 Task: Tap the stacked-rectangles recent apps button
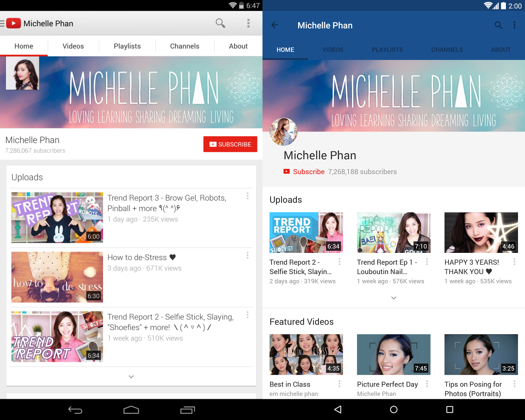(187, 409)
